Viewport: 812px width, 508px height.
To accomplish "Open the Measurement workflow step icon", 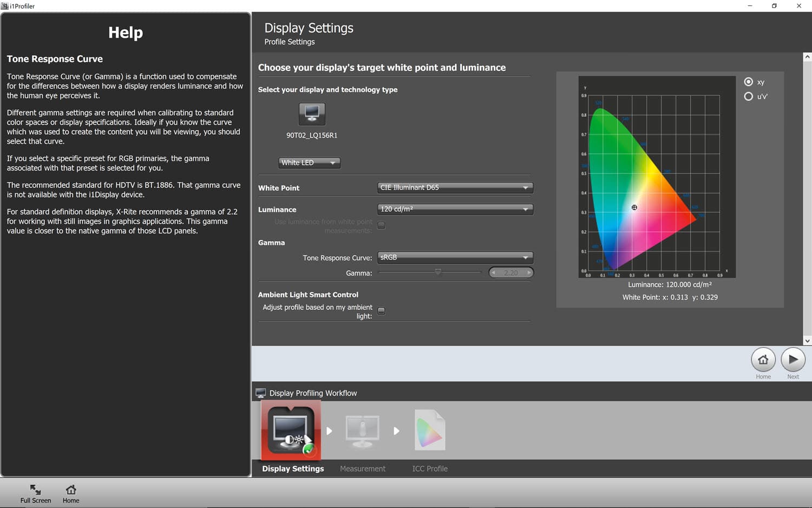I will point(362,431).
